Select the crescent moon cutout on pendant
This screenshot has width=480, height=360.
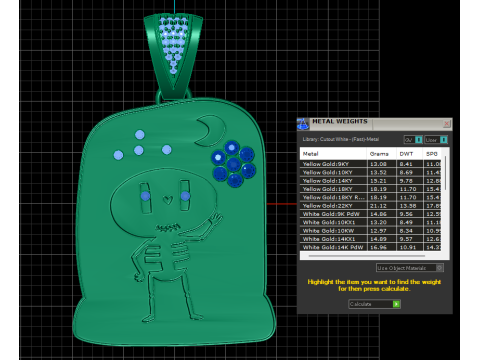pos(210,131)
